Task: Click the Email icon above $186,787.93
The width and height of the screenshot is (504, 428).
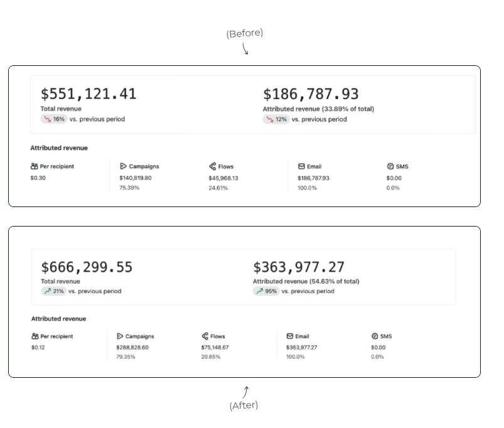Action: [301, 166]
